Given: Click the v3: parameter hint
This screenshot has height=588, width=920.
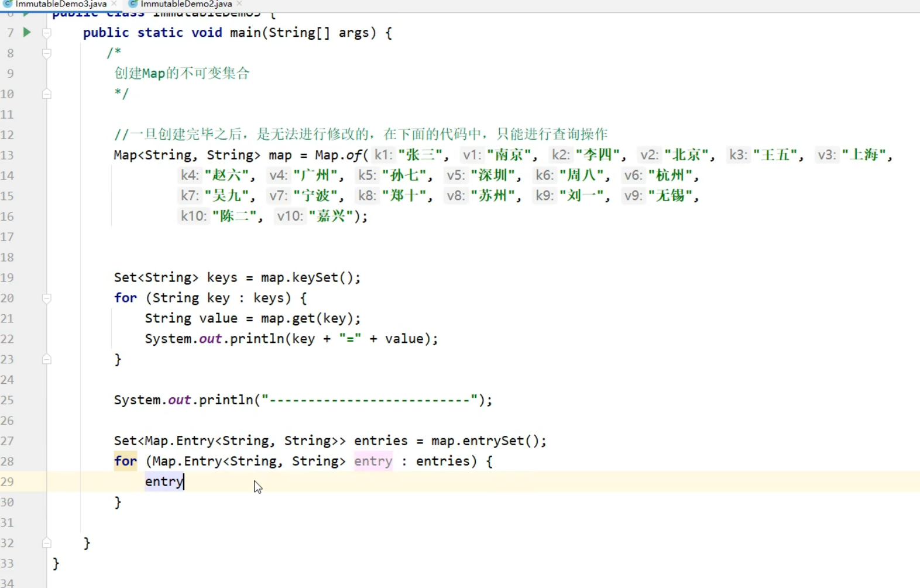Looking at the screenshot, I should [826, 155].
